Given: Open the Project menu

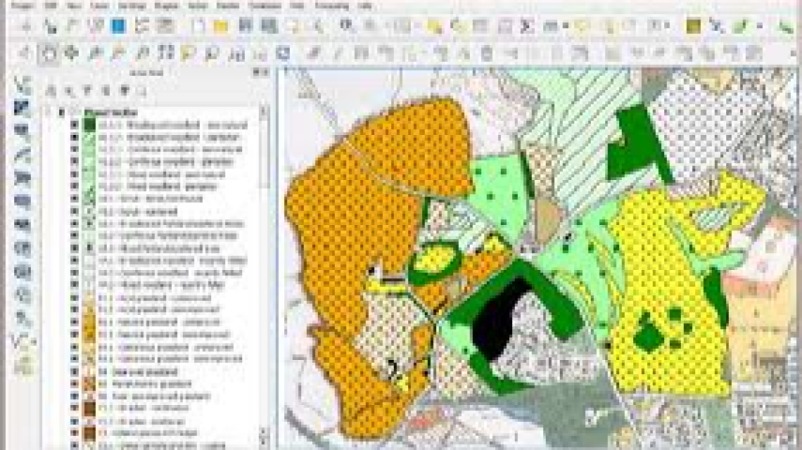Looking at the screenshot, I should 23,6.
